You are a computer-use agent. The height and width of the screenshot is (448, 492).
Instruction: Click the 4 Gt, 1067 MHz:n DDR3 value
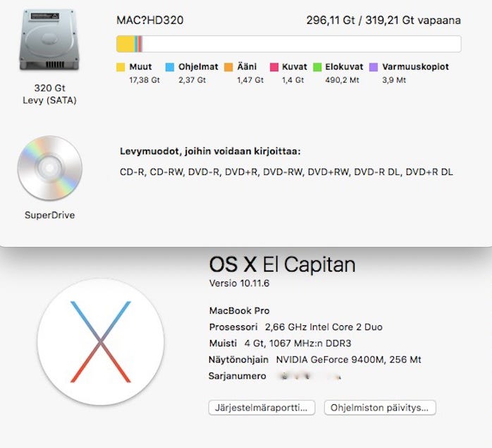[297, 344]
